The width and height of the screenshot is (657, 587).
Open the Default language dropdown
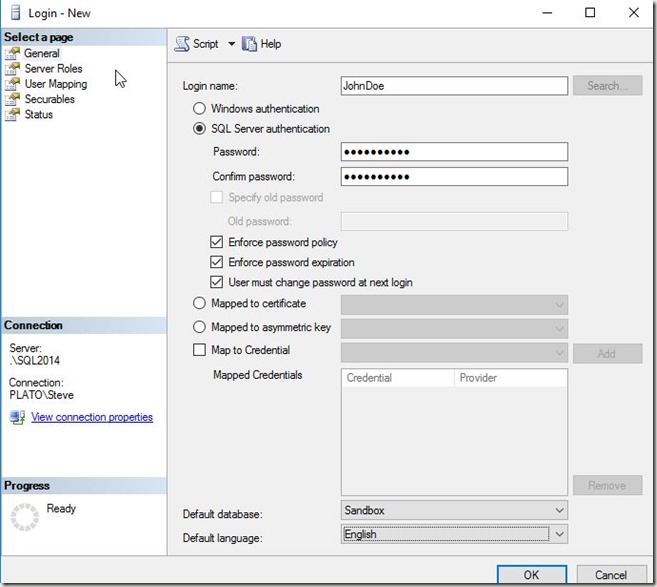[x=559, y=534]
